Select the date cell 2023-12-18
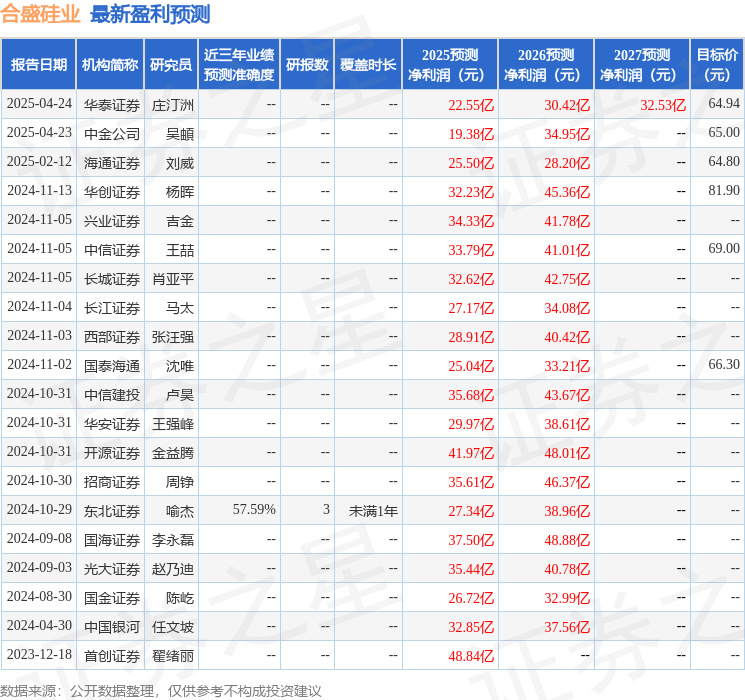 pyautogui.click(x=39, y=654)
